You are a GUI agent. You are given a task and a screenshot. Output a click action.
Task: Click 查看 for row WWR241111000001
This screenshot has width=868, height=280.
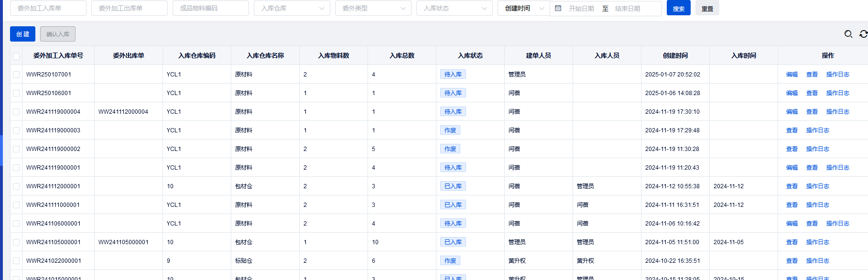(x=792, y=205)
